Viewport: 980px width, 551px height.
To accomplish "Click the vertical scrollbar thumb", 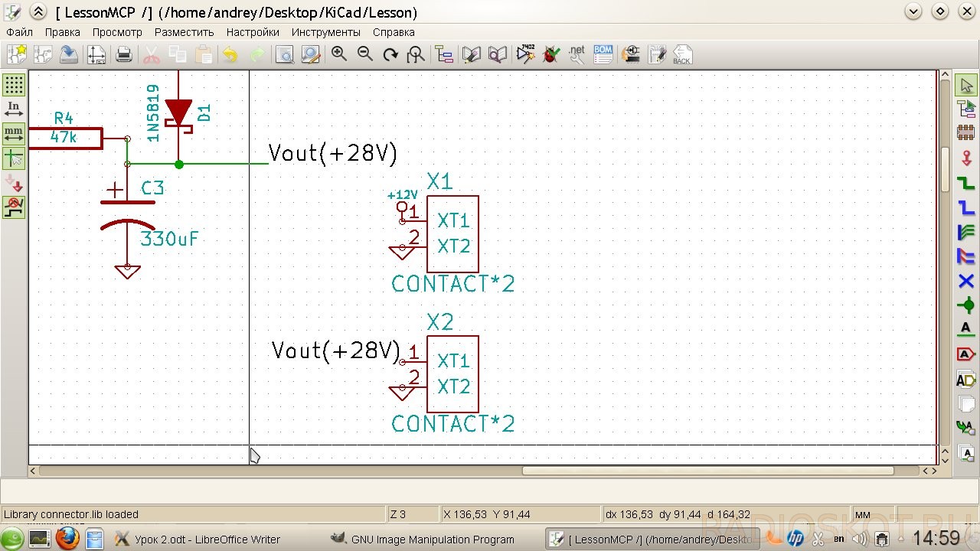I will [945, 170].
